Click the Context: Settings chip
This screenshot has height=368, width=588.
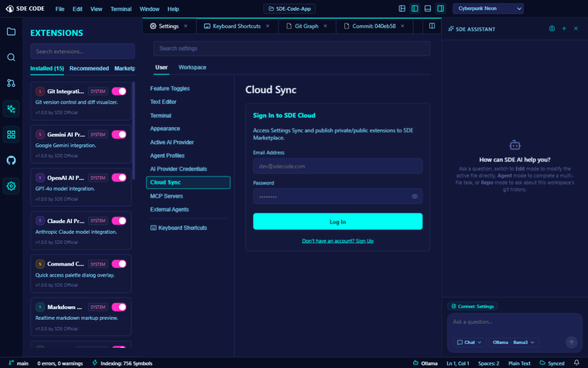point(473,307)
